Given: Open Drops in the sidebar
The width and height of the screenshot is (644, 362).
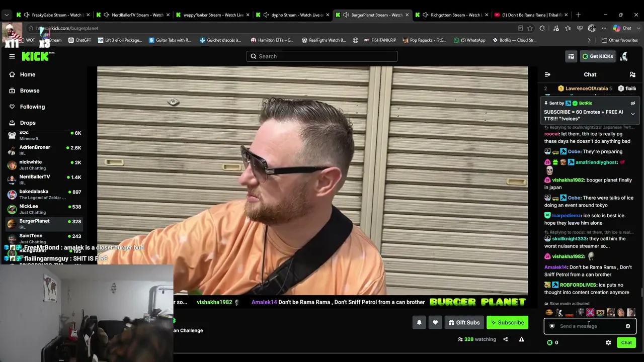Looking at the screenshot, I should click(28, 123).
